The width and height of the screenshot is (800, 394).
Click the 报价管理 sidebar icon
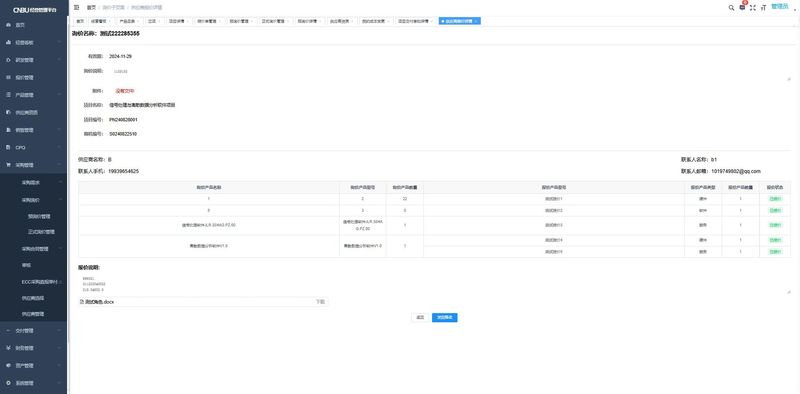coord(8,78)
